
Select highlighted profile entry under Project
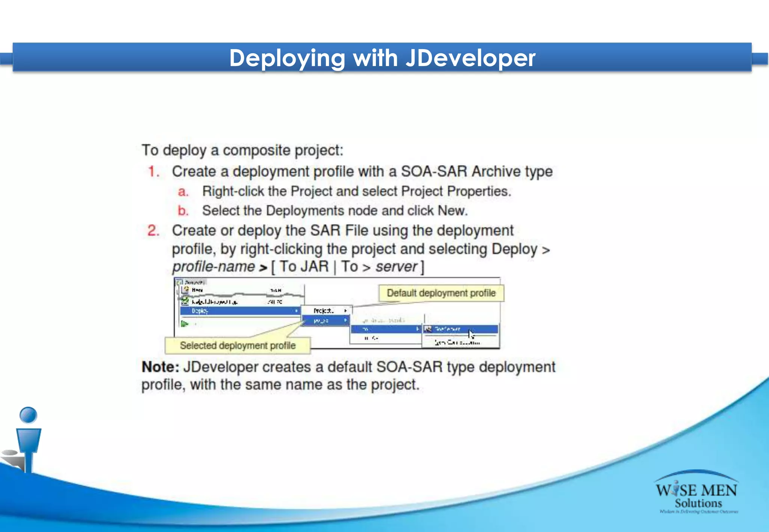pos(322,320)
